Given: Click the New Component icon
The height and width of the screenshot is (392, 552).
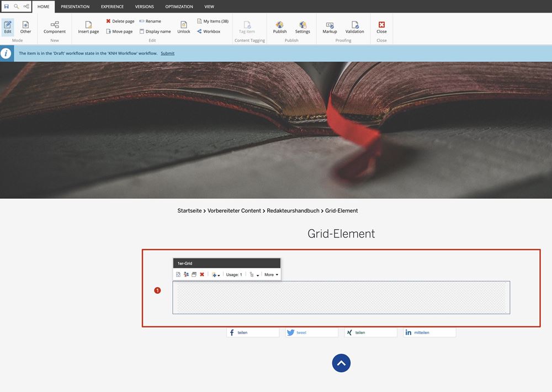Looking at the screenshot, I should pos(55,27).
